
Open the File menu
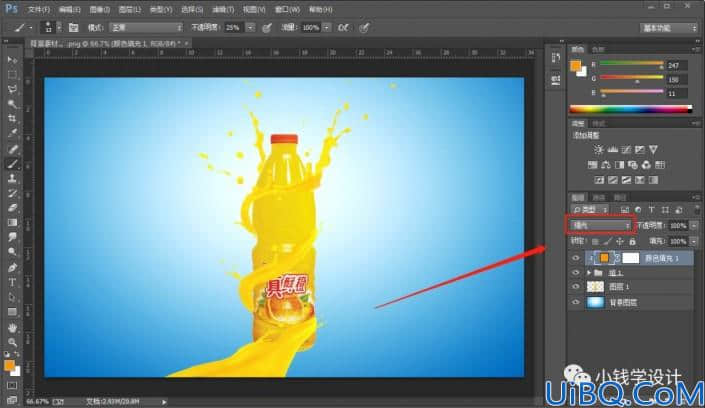click(x=39, y=9)
